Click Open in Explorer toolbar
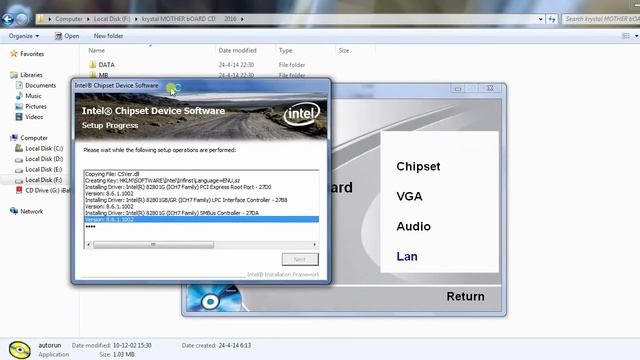This screenshot has height=360, width=640. point(67,36)
